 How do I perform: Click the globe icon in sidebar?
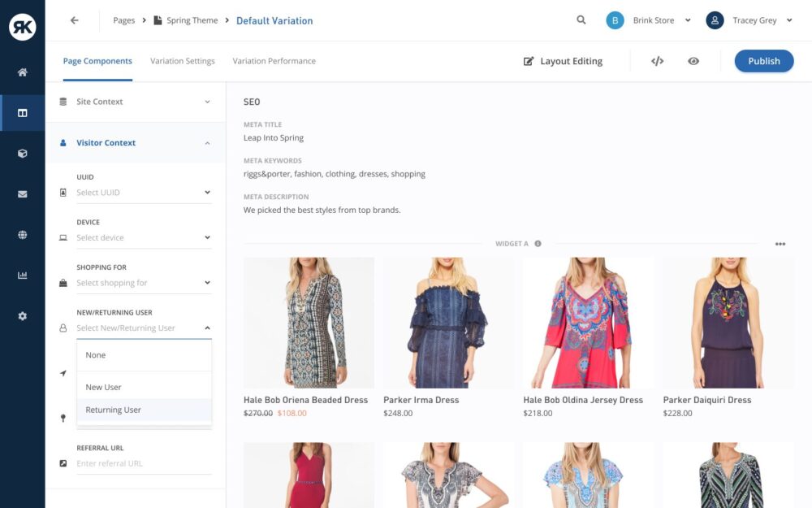point(22,235)
